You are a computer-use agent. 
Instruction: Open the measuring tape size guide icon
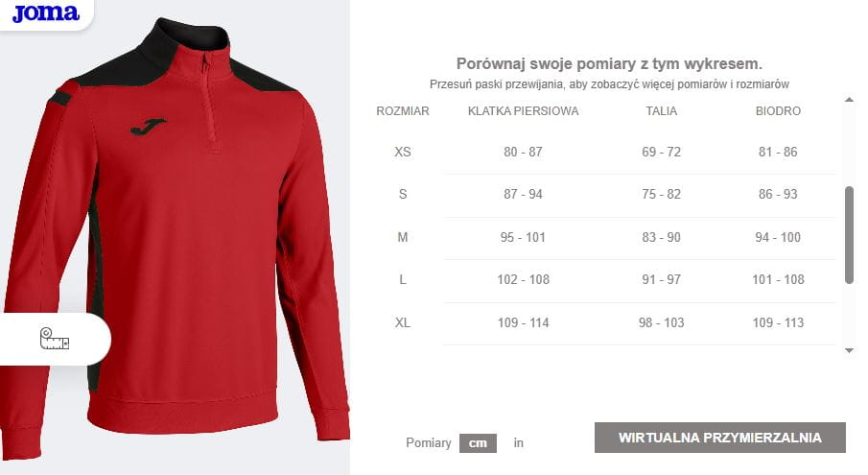coord(55,339)
